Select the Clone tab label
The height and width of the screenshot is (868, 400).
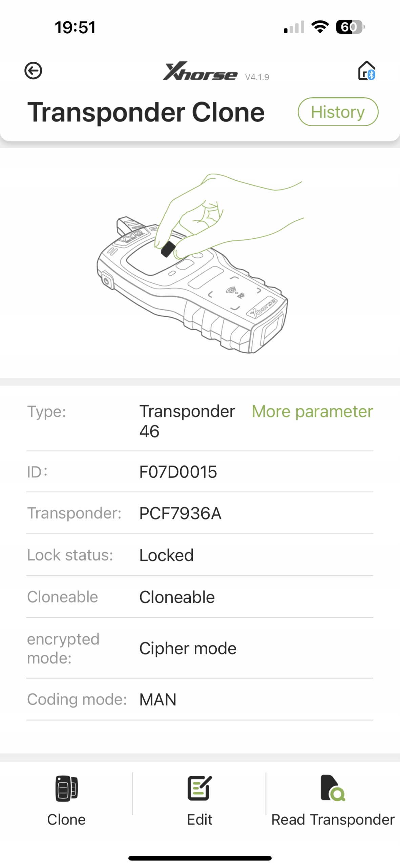click(x=66, y=820)
